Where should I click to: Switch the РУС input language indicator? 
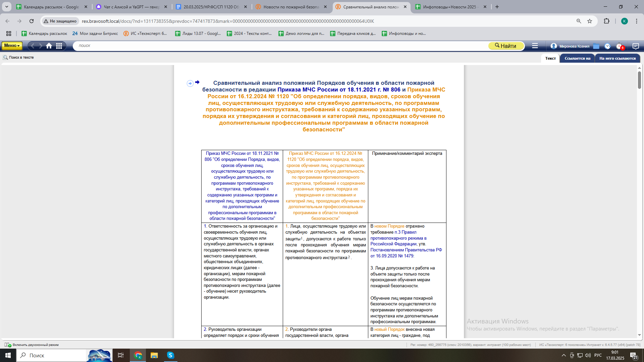[x=598, y=355]
